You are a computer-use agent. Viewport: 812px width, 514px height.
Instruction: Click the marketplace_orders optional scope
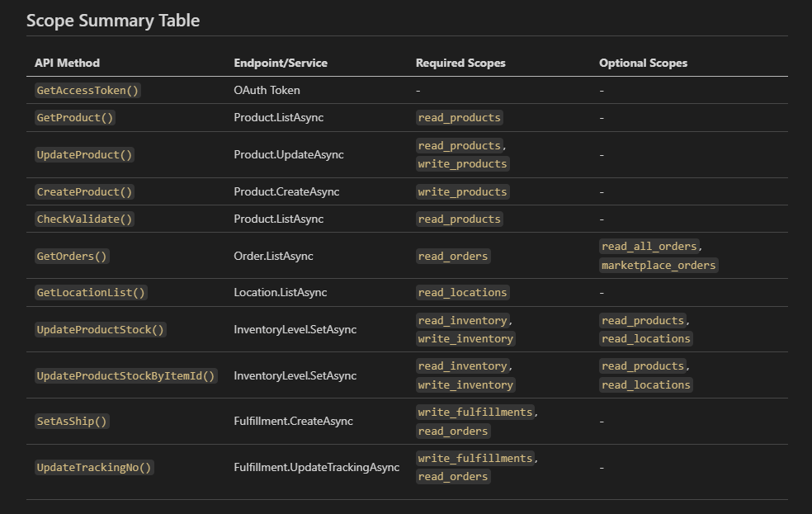[659, 265]
